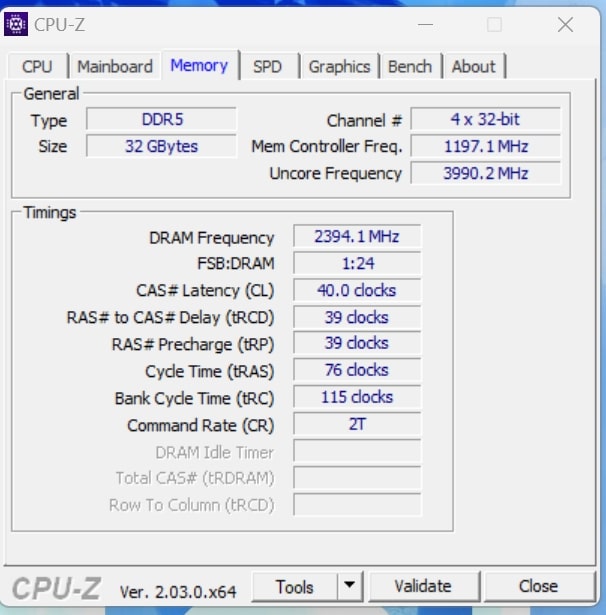606x615 pixels.
Task: Open the Mainboard tab
Action: [x=115, y=67]
